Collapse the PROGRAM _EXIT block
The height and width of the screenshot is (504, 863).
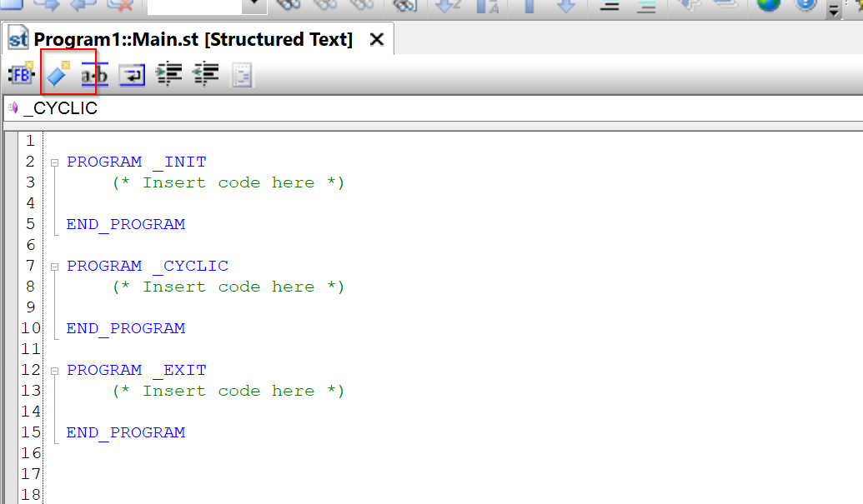[54, 371]
